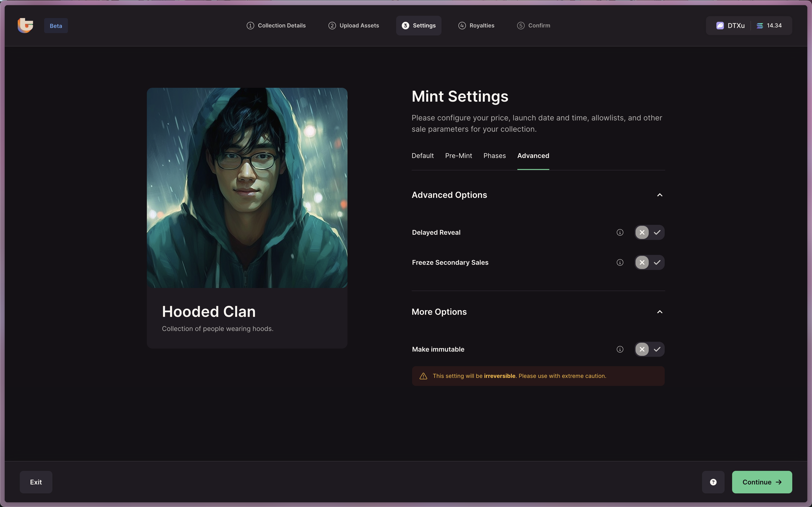Click the irreversible warning triangle icon
The width and height of the screenshot is (812, 507).
click(x=423, y=376)
